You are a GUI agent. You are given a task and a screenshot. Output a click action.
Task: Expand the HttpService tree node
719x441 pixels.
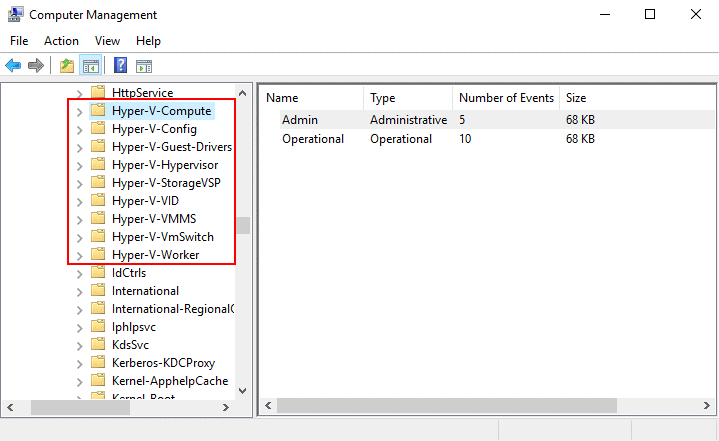(x=80, y=93)
